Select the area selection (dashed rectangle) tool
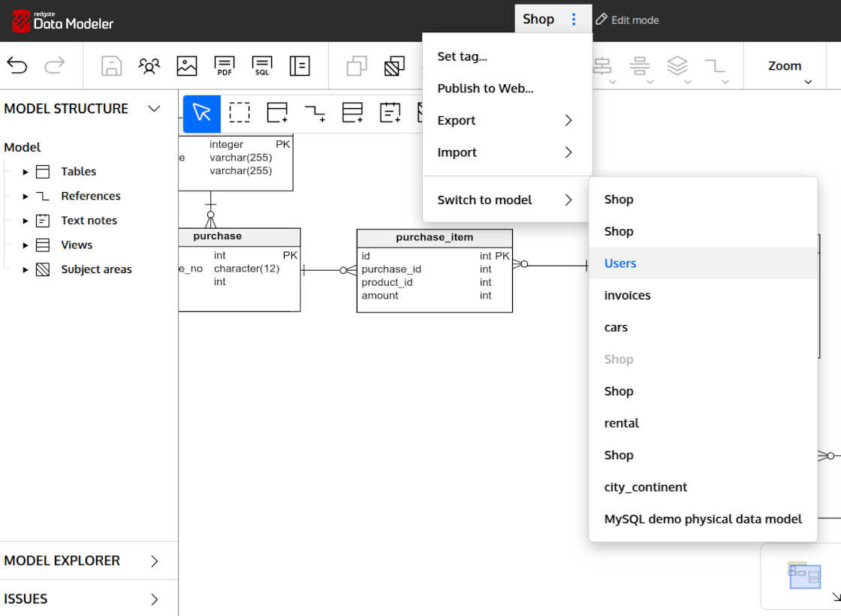 pos(240,113)
